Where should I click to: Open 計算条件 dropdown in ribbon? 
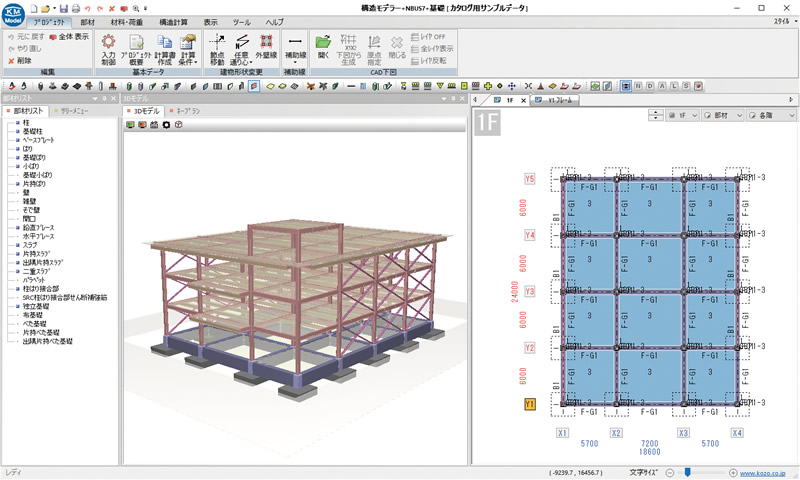(x=188, y=49)
